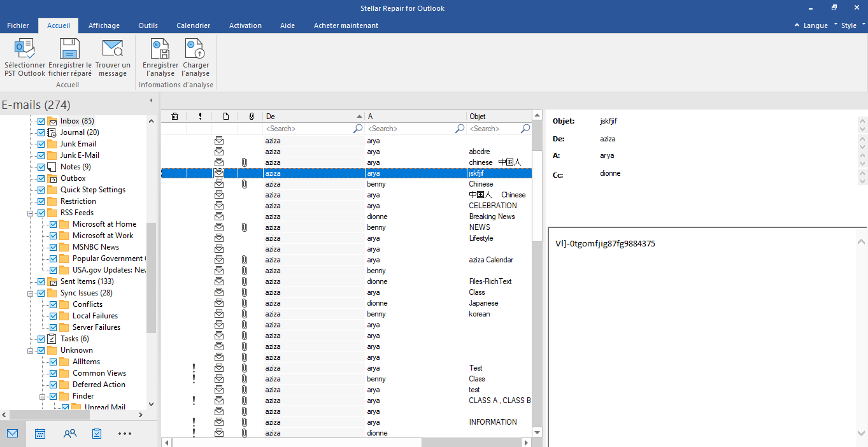Switch to the Affichage tab
The image size is (868, 447).
(104, 25)
